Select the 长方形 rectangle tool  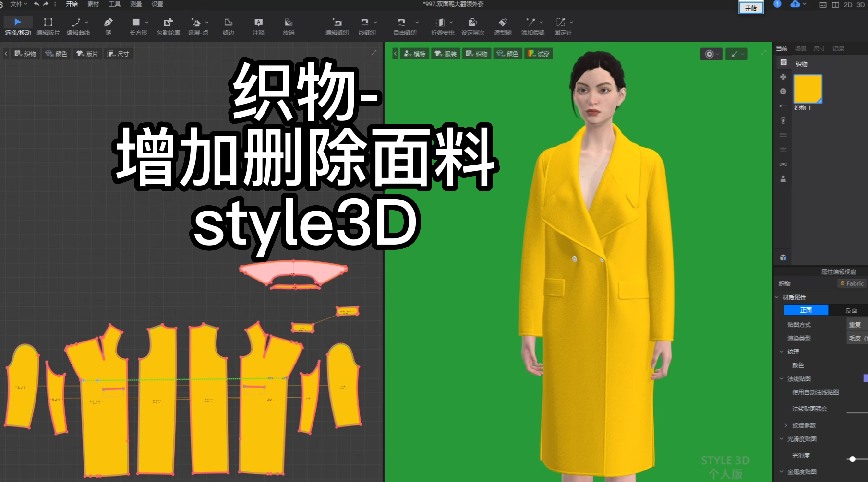pos(137,26)
